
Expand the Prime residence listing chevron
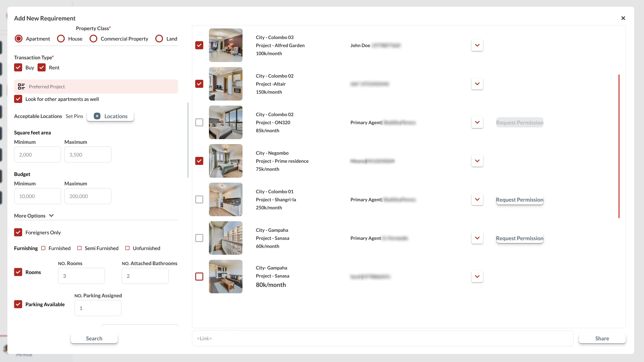477,161
